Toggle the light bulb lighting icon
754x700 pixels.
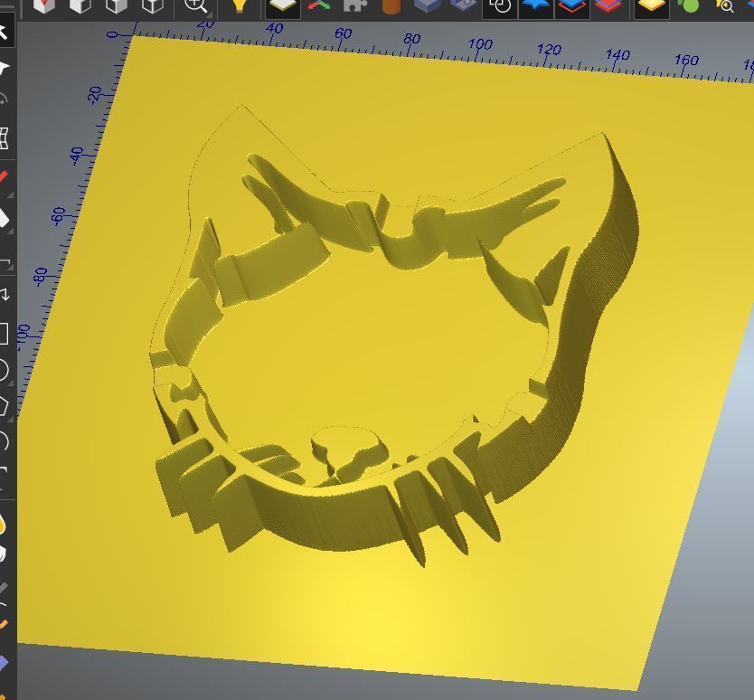(x=239, y=5)
